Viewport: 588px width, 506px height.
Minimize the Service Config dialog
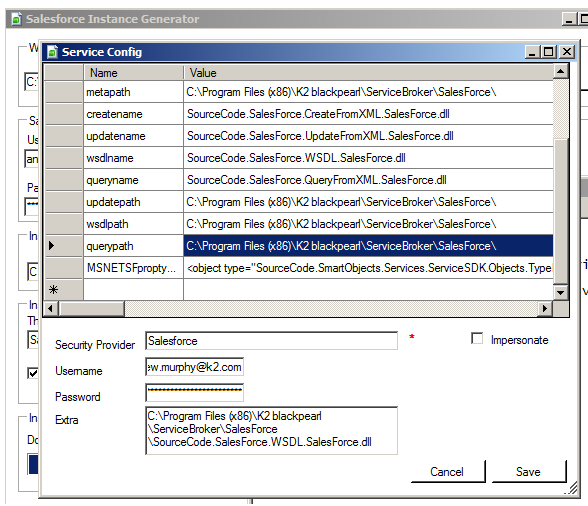(532, 51)
